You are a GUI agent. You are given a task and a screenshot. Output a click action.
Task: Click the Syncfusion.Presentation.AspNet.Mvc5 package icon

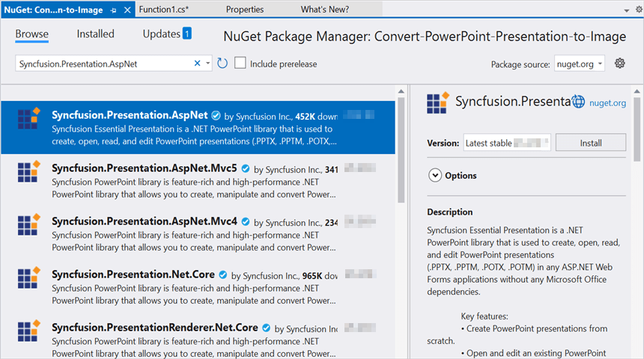tap(28, 173)
